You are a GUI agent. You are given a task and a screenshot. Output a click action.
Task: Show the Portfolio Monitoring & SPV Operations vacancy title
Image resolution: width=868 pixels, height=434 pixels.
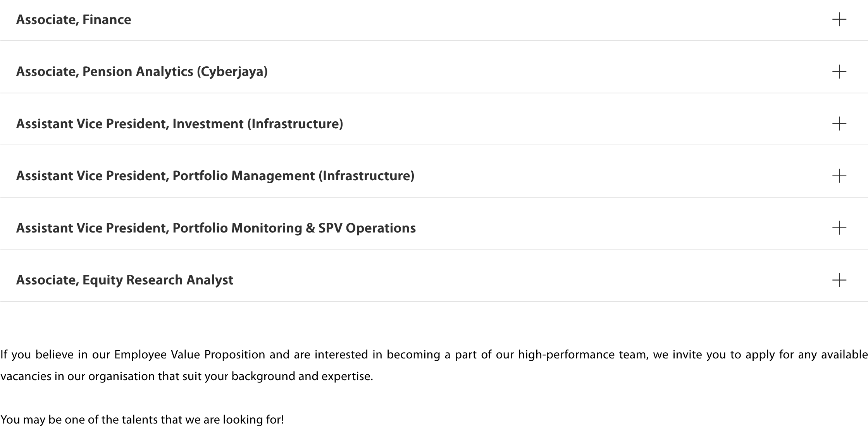click(216, 228)
